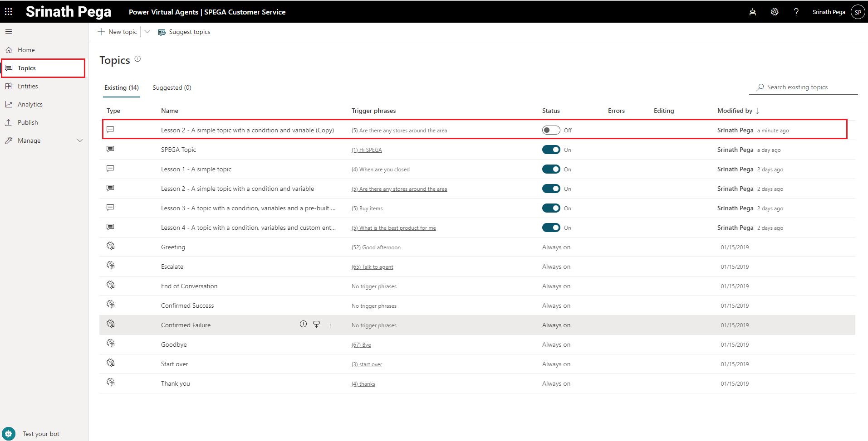Turn off the SPEGA Topic status toggle
This screenshot has height=441, width=868.
coord(551,150)
